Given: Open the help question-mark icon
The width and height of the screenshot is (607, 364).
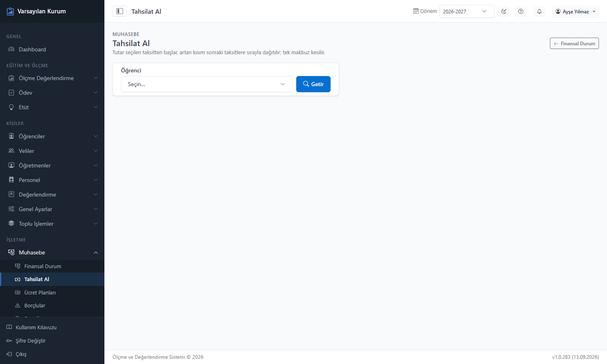Looking at the screenshot, I should [x=521, y=11].
